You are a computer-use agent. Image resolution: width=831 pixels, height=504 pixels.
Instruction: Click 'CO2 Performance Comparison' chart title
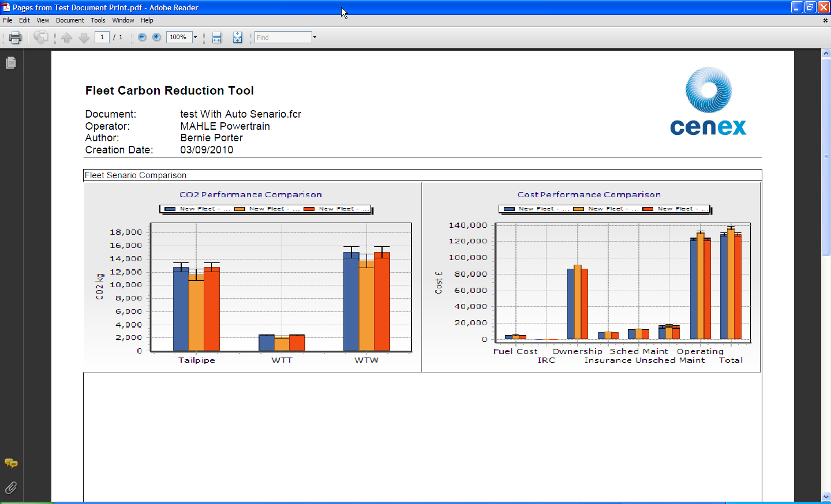[250, 195]
